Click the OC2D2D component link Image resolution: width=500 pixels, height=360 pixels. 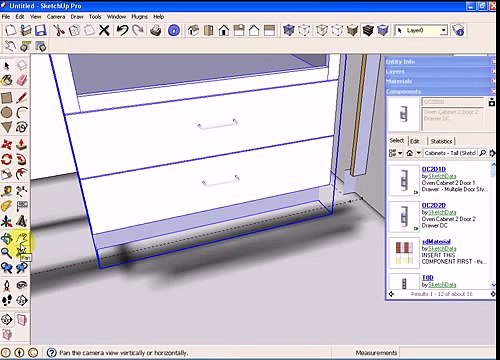(434, 205)
